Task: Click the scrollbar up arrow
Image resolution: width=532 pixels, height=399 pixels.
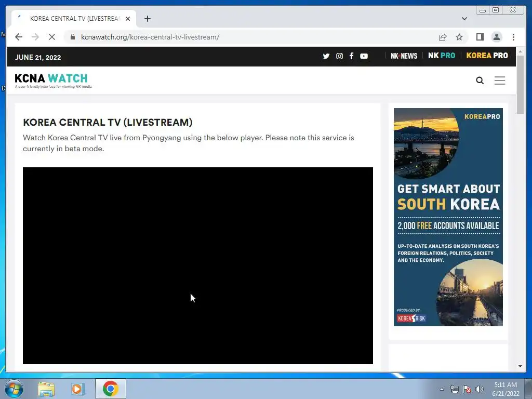Action: (520, 51)
